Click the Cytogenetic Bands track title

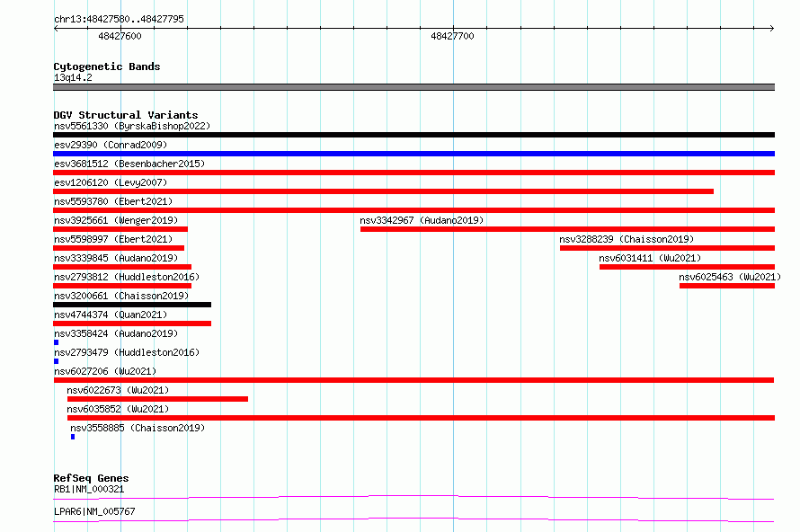[x=107, y=66]
